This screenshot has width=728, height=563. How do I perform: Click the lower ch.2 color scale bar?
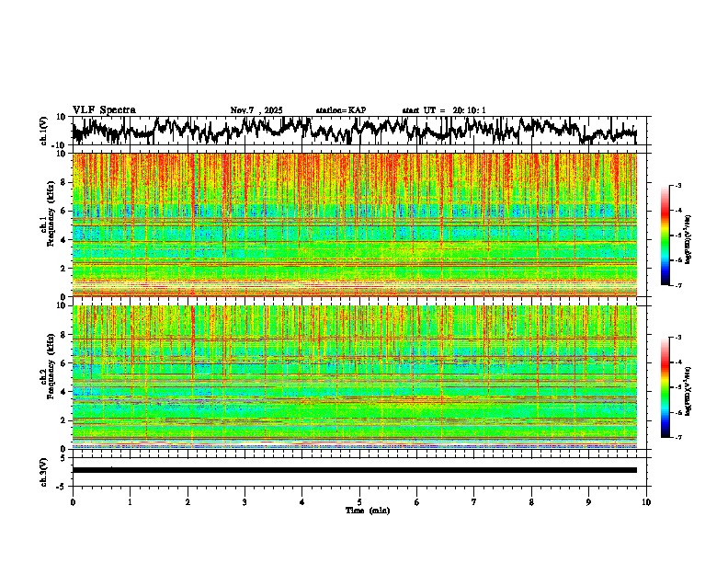click(x=665, y=387)
